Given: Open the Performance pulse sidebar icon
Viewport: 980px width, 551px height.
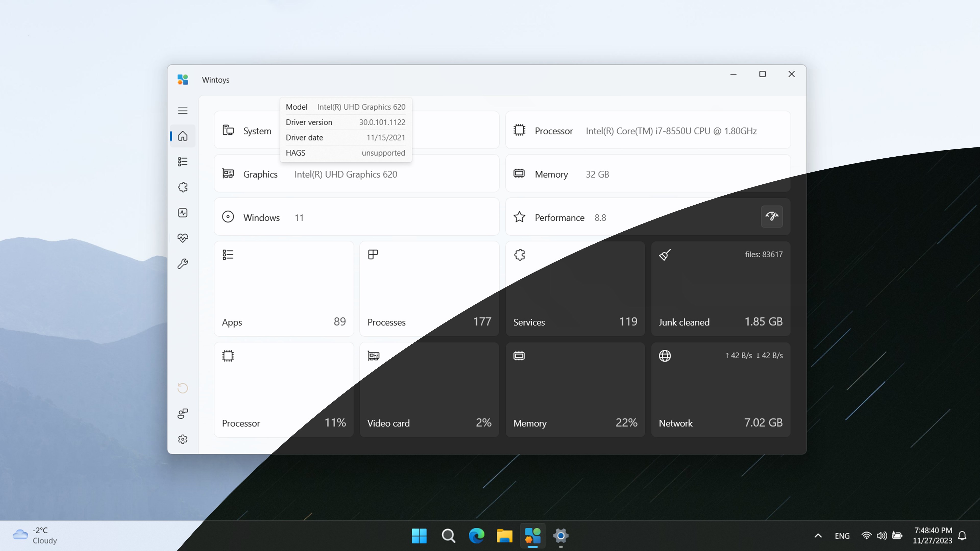Looking at the screenshot, I should (x=183, y=212).
